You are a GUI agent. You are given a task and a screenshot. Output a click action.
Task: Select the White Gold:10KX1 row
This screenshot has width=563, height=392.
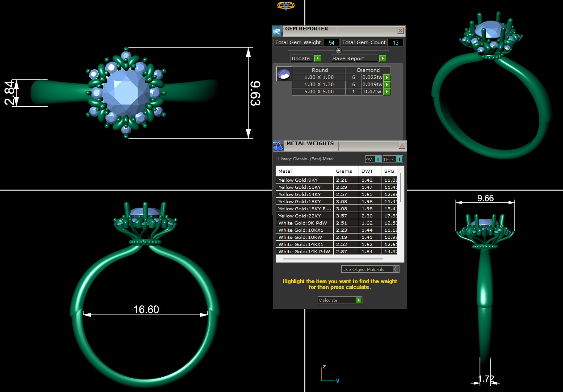tap(336, 230)
